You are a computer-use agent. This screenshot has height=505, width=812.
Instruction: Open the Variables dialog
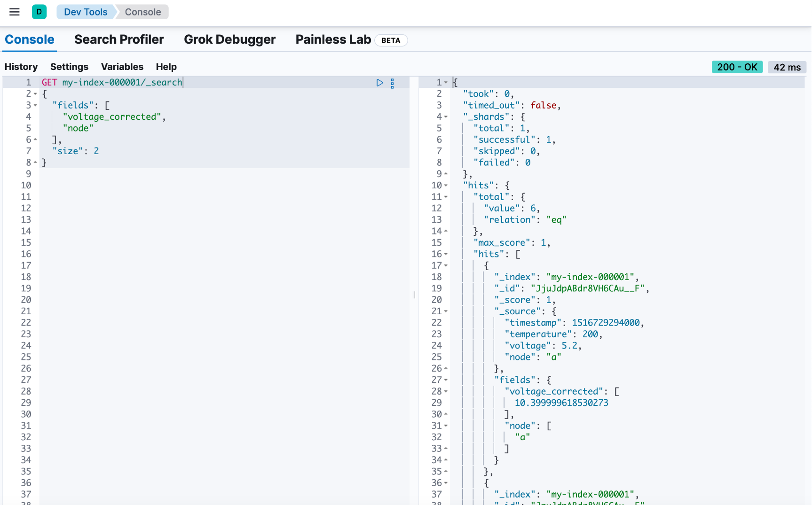[x=122, y=67]
